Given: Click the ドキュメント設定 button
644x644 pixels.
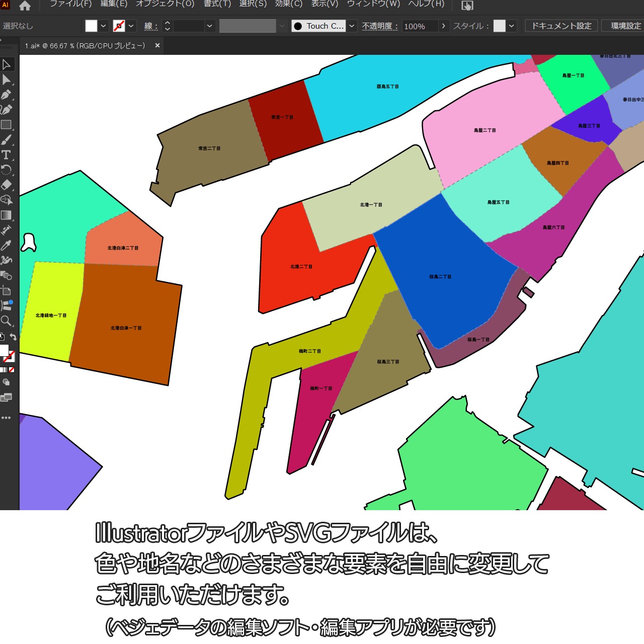Looking at the screenshot, I should (x=561, y=26).
